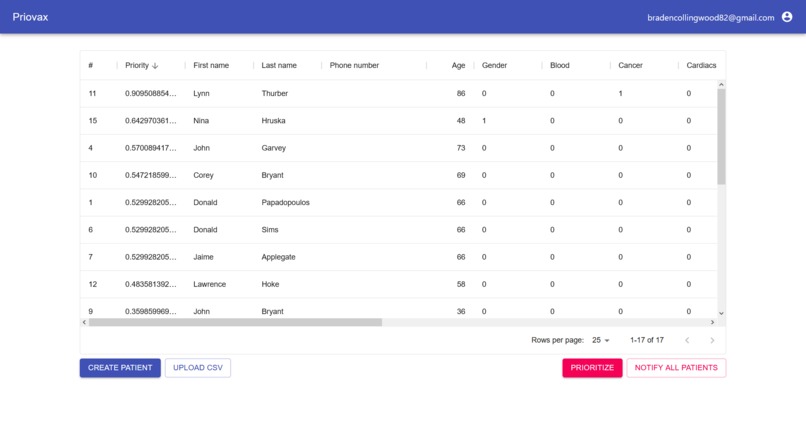Click horizontal scrollbar left arrow

tap(84, 322)
